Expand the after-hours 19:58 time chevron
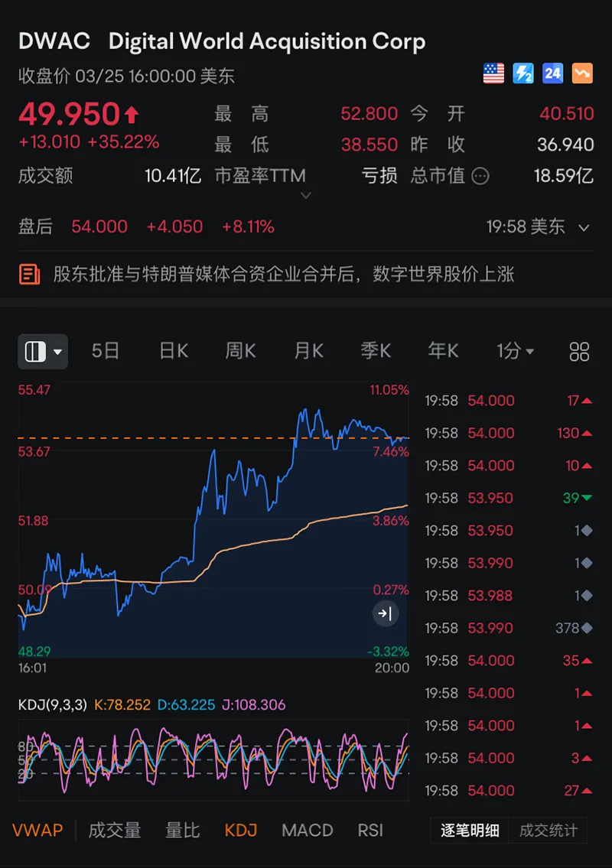Screen dimensions: 612x868 click(x=584, y=228)
